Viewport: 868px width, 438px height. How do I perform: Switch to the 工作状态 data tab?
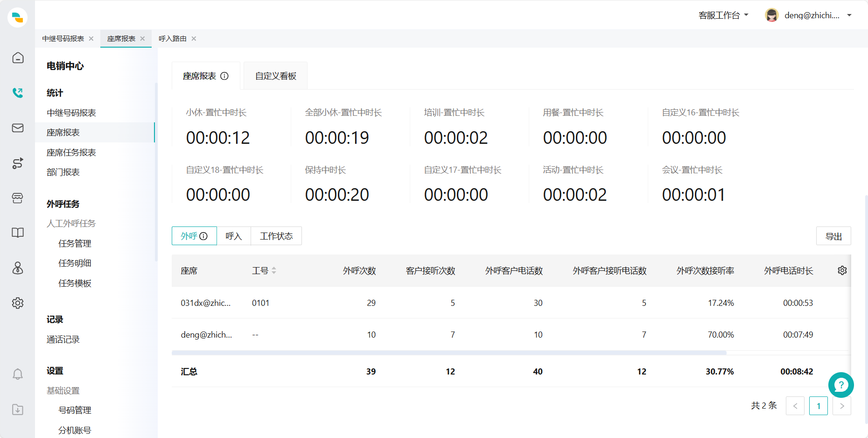pyautogui.click(x=276, y=236)
